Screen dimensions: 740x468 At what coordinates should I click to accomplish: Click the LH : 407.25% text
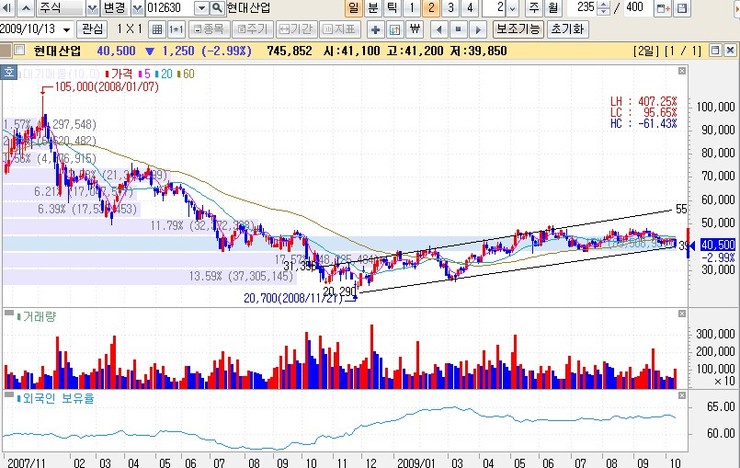644,101
